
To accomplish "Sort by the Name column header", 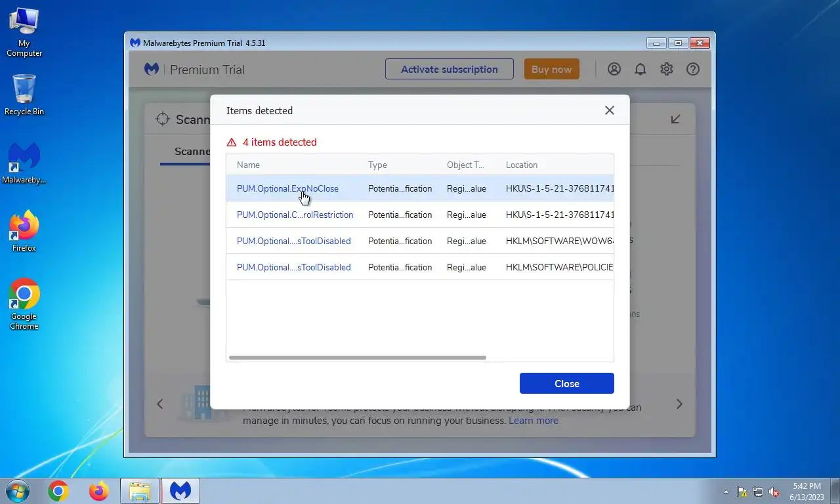I will click(x=248, y=165).
